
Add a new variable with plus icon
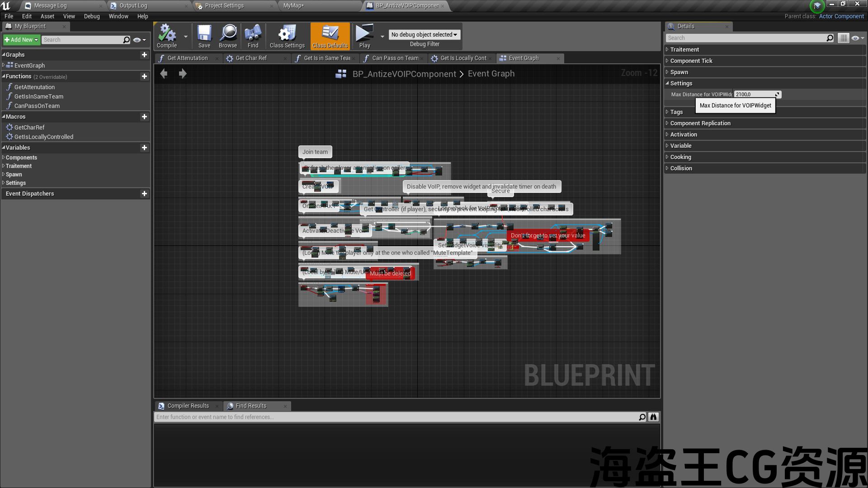(144, 148)
